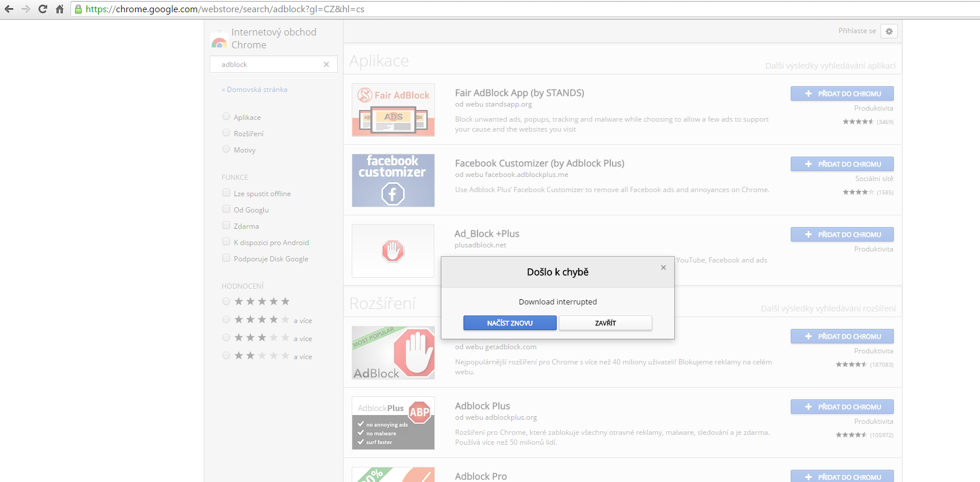Click ZAVŘÍT button in dialog

click(606, 323)
